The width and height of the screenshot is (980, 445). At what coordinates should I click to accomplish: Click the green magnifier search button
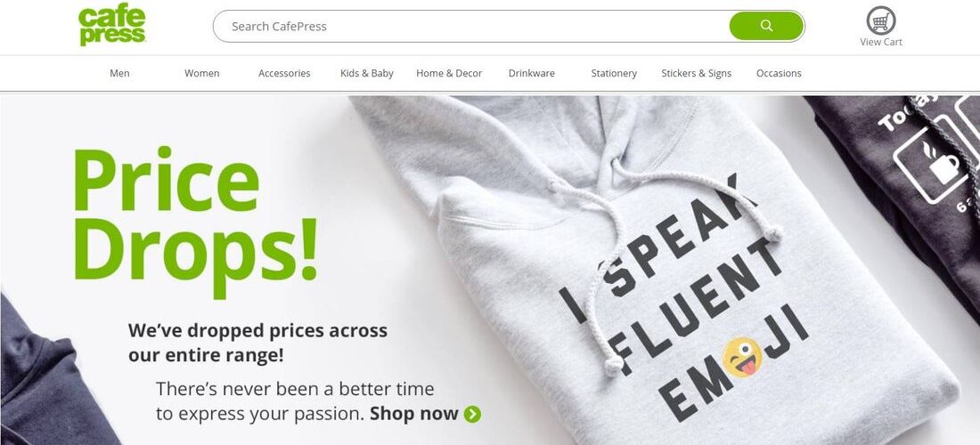click(x=766, y=26)
